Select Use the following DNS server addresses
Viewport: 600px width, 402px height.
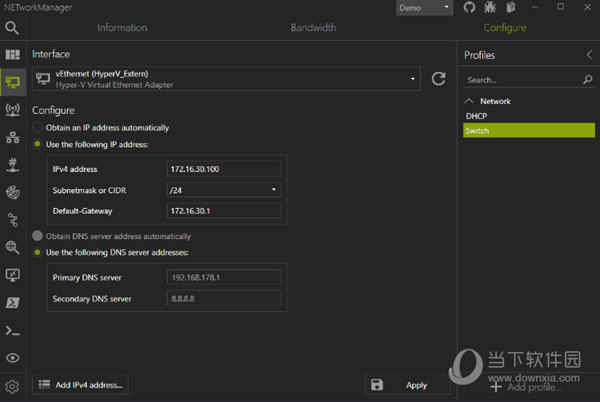(39, 252)
